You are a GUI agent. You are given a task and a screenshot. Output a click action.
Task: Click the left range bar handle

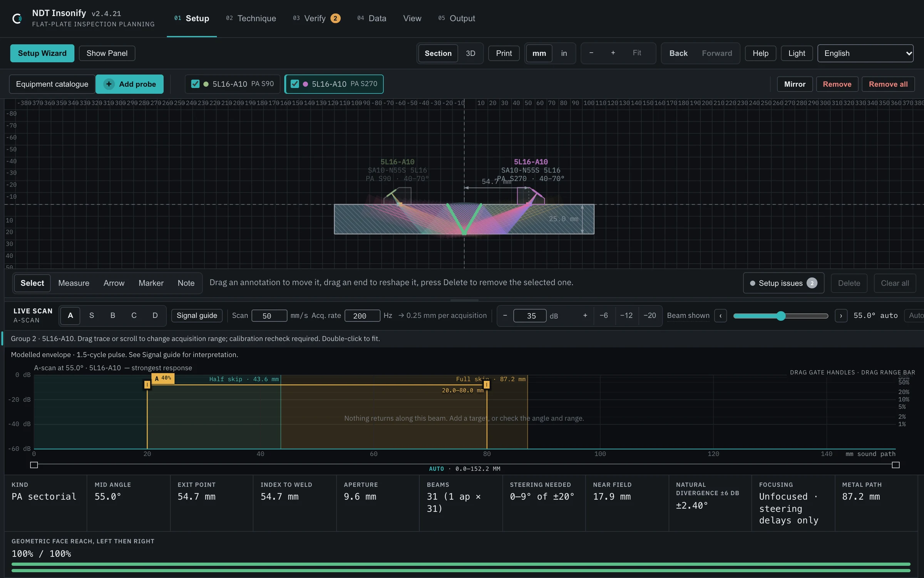(34, 465)
